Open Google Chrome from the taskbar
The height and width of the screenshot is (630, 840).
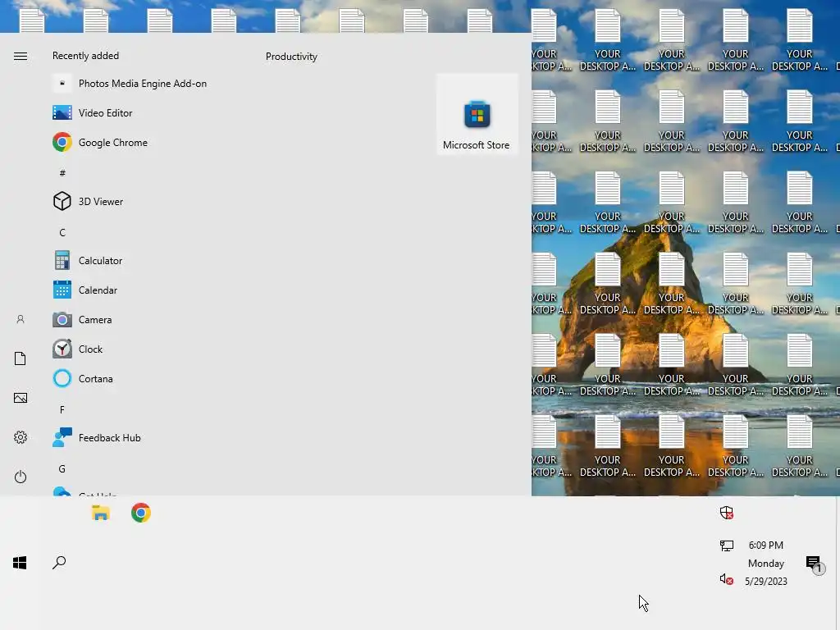pos(141,513)
